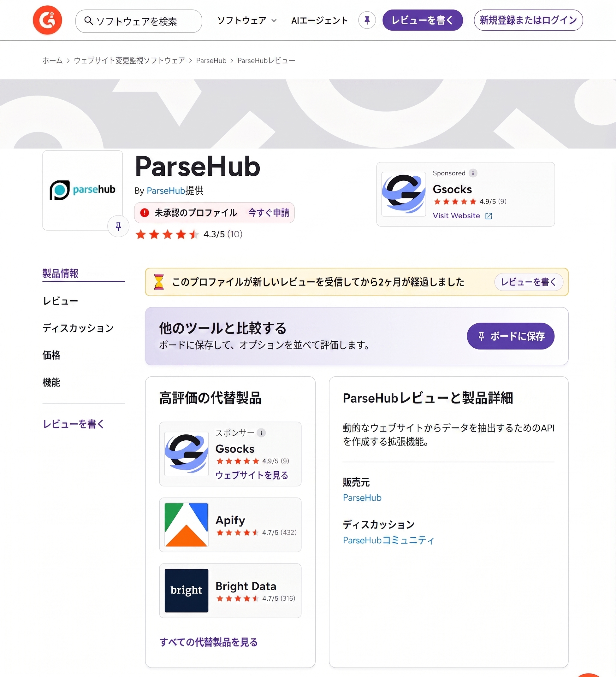Click the 他のツールと比較する heading

tap(223, 328)
